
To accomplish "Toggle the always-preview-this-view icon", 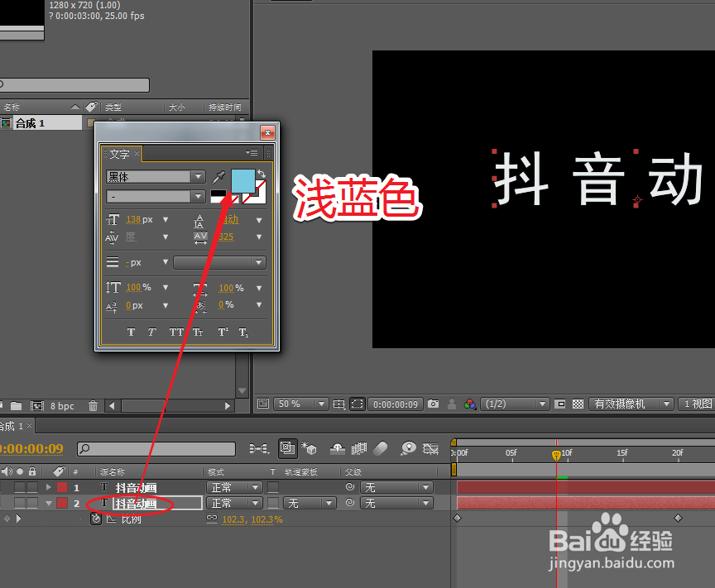I will pos(263,404).
